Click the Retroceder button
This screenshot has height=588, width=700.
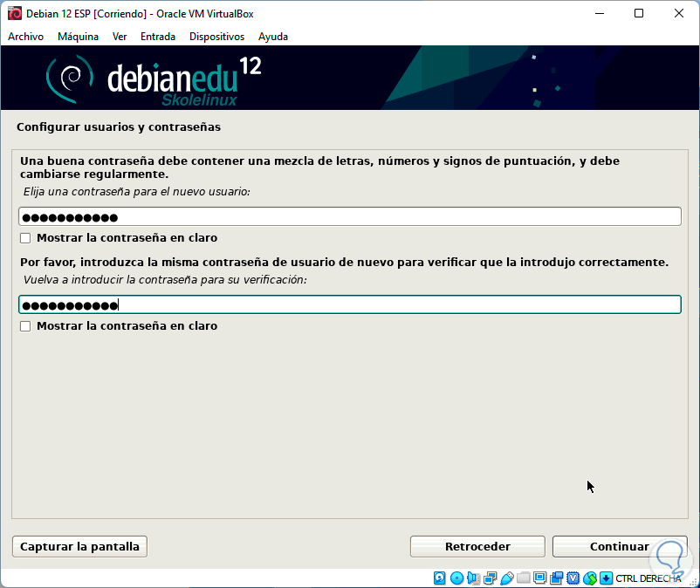[477, 546]
